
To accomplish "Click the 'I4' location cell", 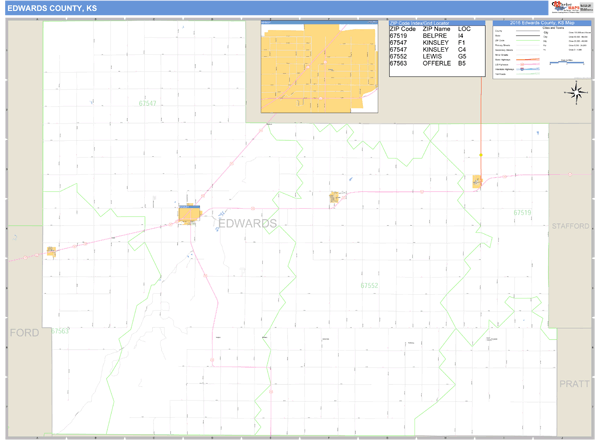I will point(461,36).
